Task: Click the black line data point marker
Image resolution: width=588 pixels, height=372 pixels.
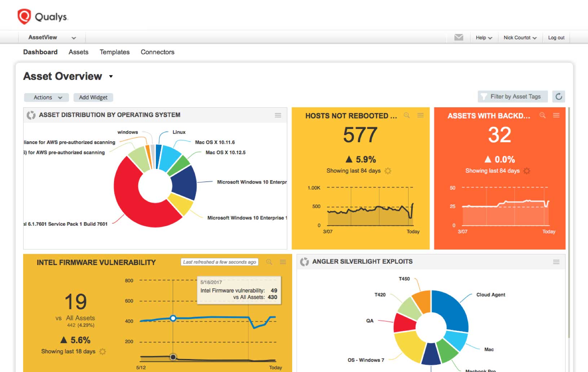Action: click(x=173, y=357)
